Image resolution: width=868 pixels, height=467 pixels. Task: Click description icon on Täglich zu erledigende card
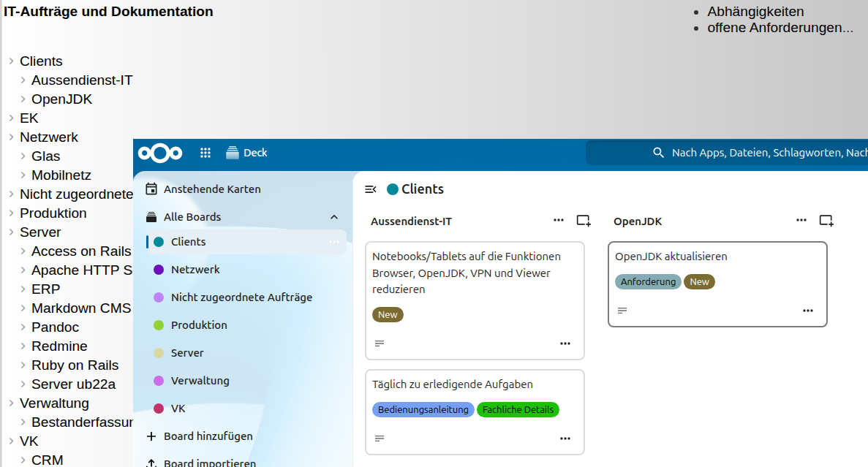coord(380,438)
